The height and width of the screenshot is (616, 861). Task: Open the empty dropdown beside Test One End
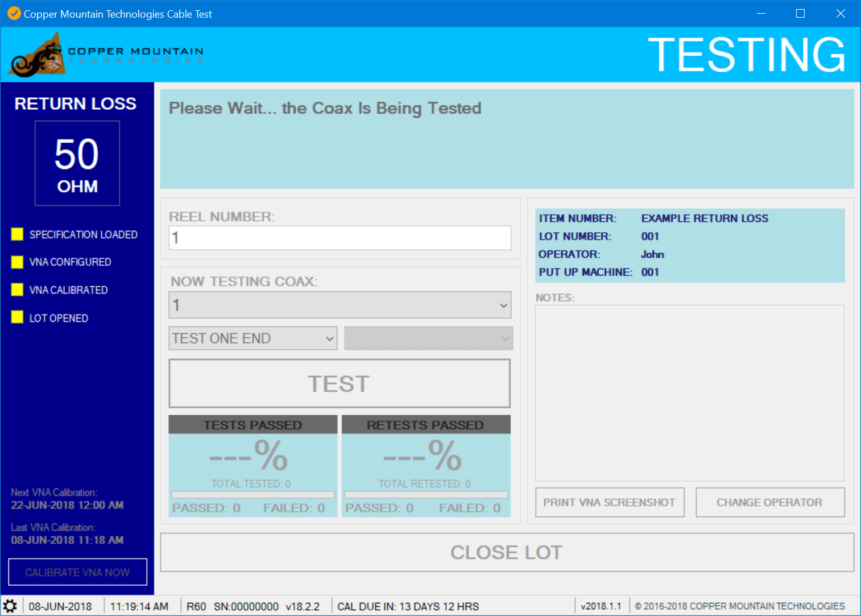coord(428,338)
